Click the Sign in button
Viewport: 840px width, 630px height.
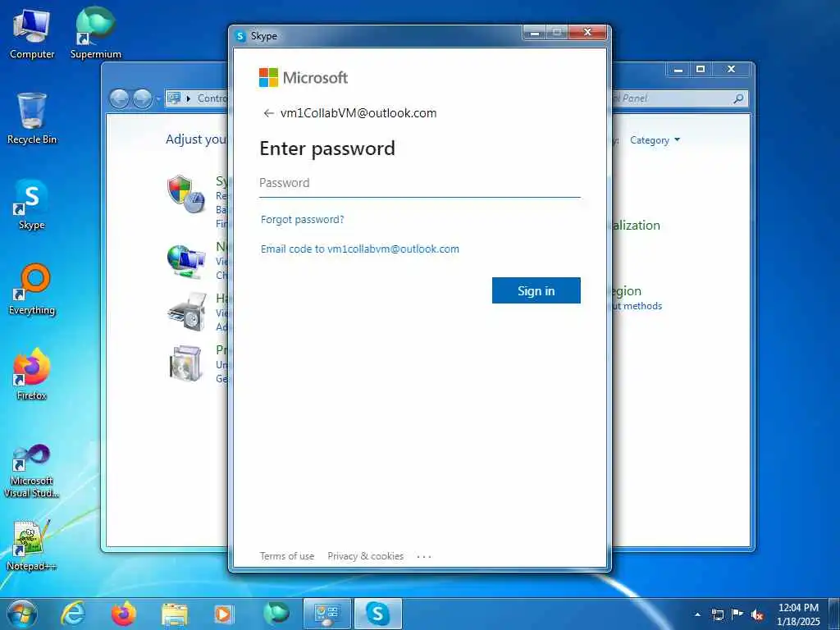pyautogui.click(x=536, y=290)
